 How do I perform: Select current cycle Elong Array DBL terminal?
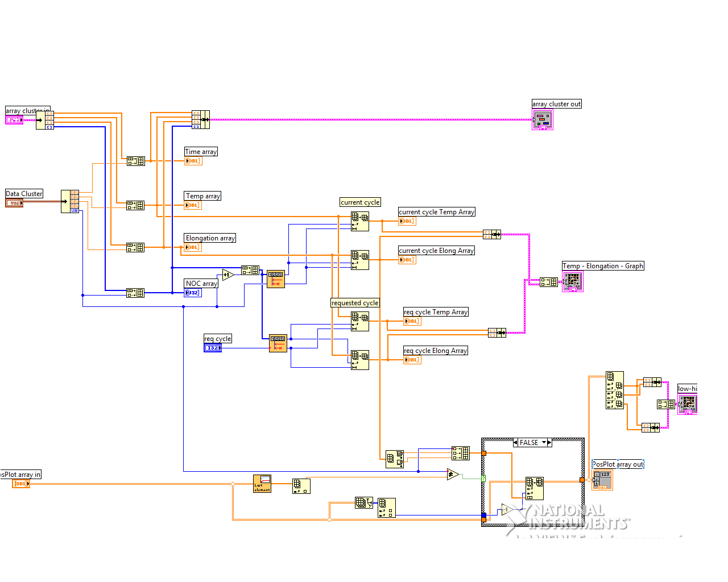point(407,260)
